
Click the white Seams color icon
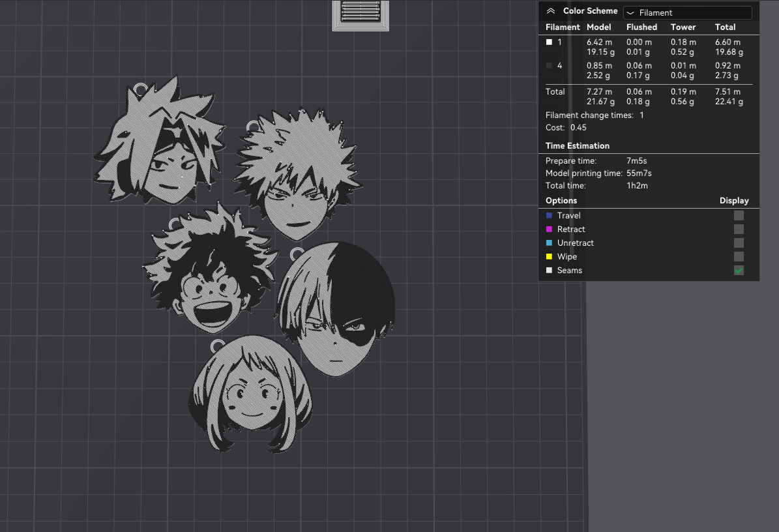[x=549, y=270]
